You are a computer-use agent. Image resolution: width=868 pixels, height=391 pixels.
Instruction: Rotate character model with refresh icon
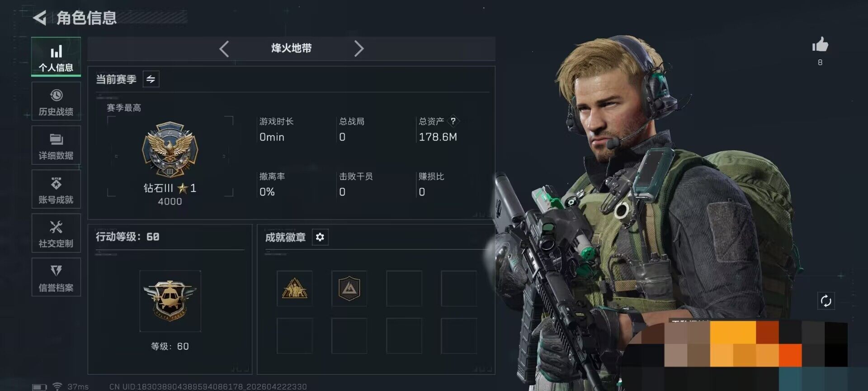pyautogui.click(x=826, y=301)
